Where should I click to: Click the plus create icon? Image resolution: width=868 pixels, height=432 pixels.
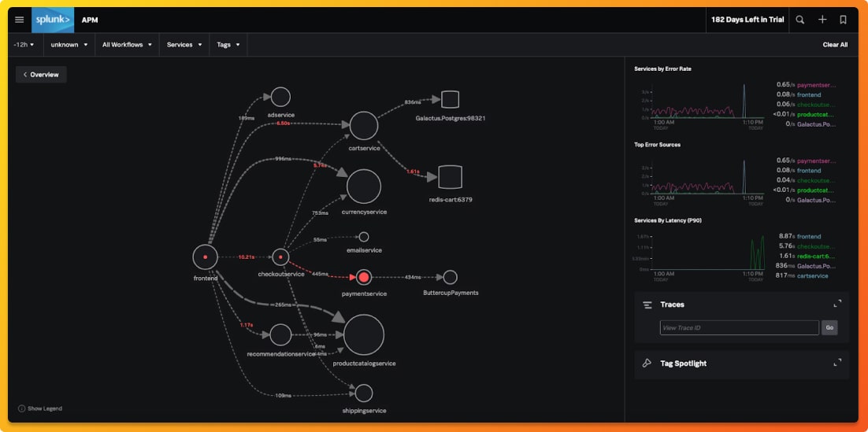[822, 20]
